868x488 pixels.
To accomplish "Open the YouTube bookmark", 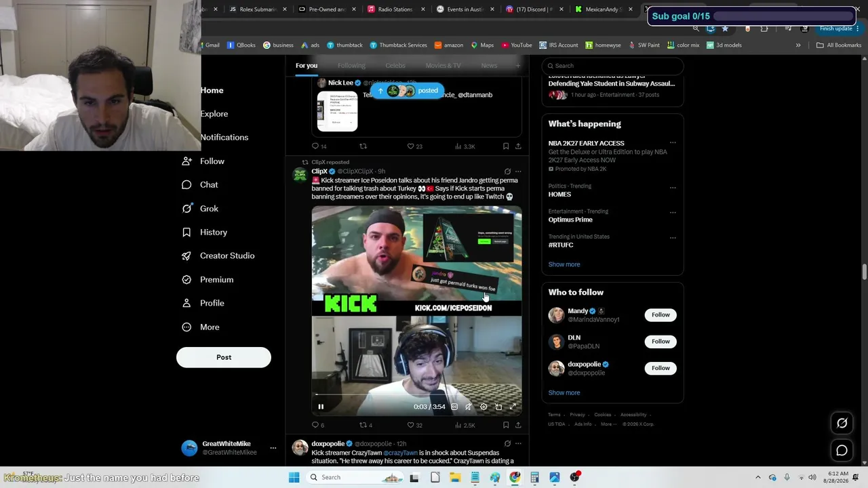I will coord(517,45).
